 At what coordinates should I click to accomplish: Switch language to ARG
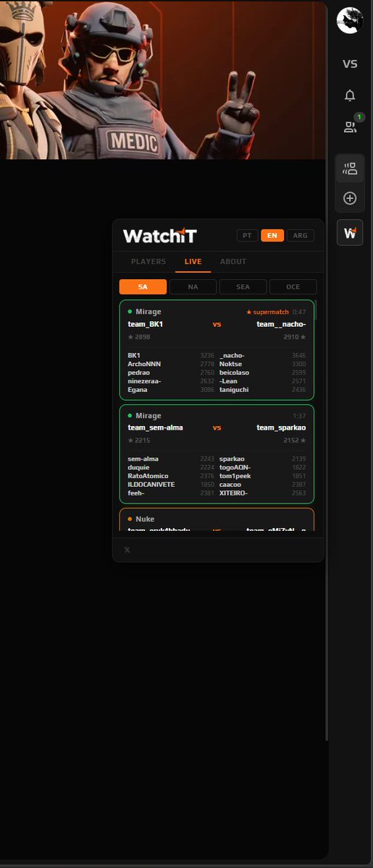tap(300, 236)
